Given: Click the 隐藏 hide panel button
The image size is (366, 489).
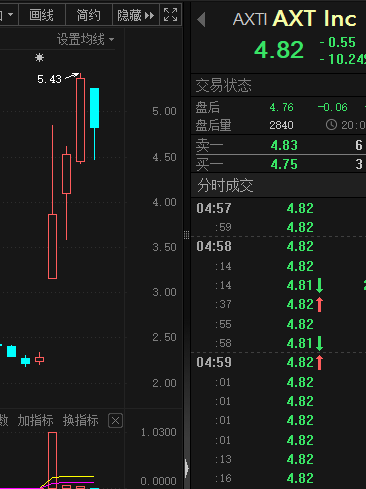Looking at the screenshot, I should (x=136, y=15).
